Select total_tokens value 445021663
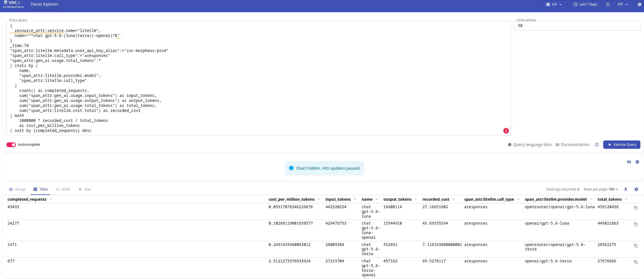This screenshot has width=644, height=279. click(x=608, y=223)
